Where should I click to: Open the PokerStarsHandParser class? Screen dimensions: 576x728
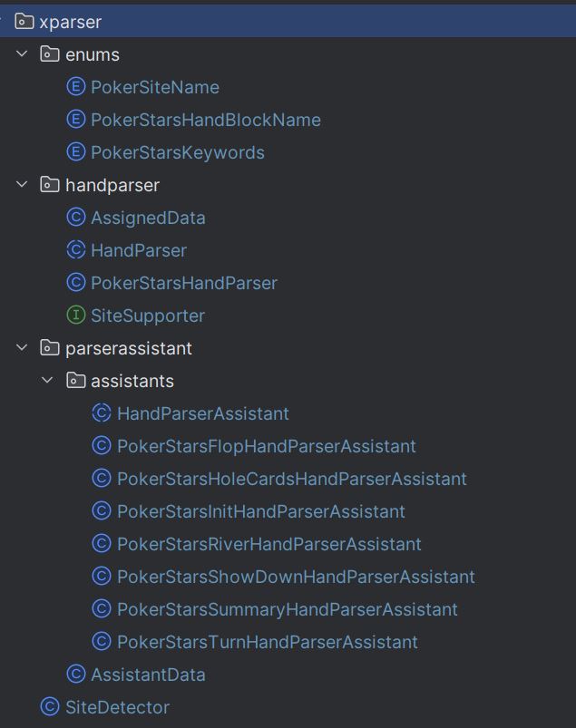(184, 283)
